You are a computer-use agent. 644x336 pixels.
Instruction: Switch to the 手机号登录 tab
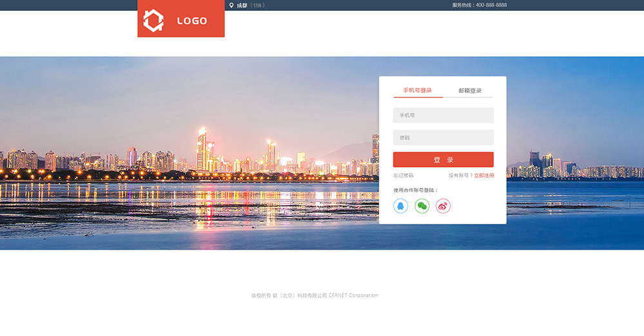tap(417, 90)
